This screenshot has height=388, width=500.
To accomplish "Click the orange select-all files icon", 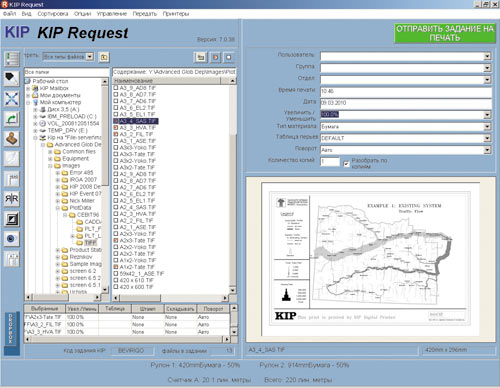I will [x=215, y=58].
